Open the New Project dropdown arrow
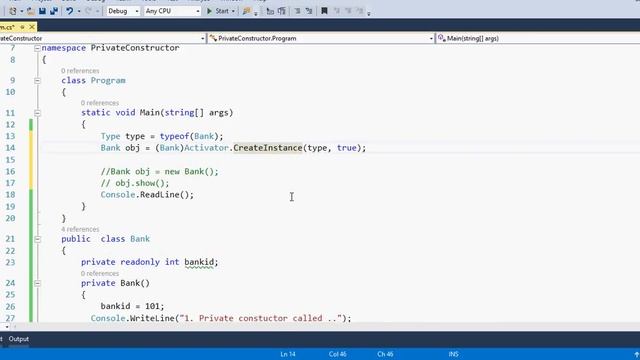640x360 pixels. [21, 11]
